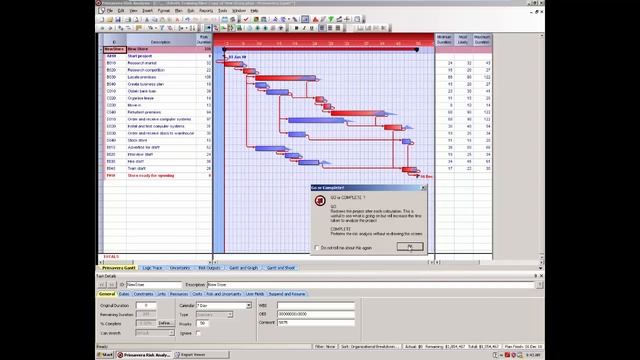Collapse the NewStore summary row
Image resolution: width=640 pixels, height=360 pixels.
click(x=101, y=49)
